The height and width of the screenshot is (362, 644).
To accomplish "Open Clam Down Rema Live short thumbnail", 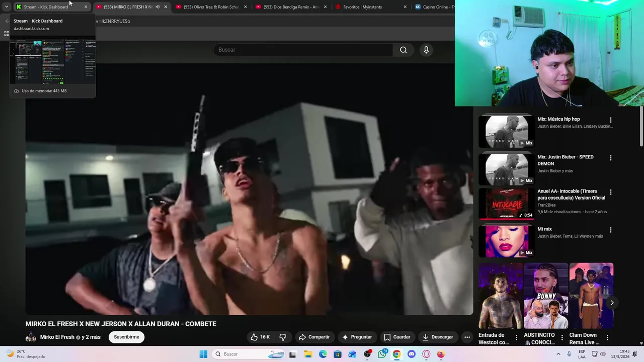I will pyautogui.click(x=591, y=296).
